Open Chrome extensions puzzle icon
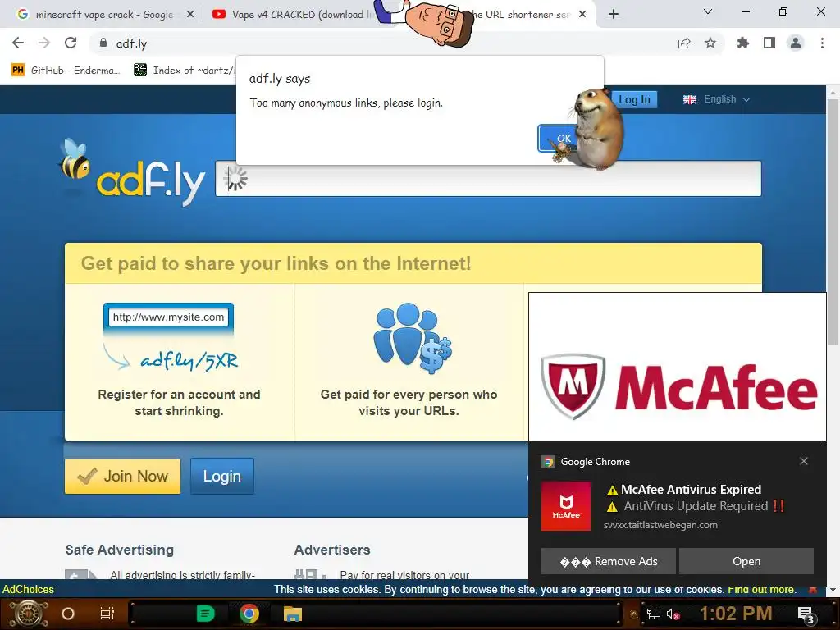This screenshot has width=840, height=630. click(742, 43)
